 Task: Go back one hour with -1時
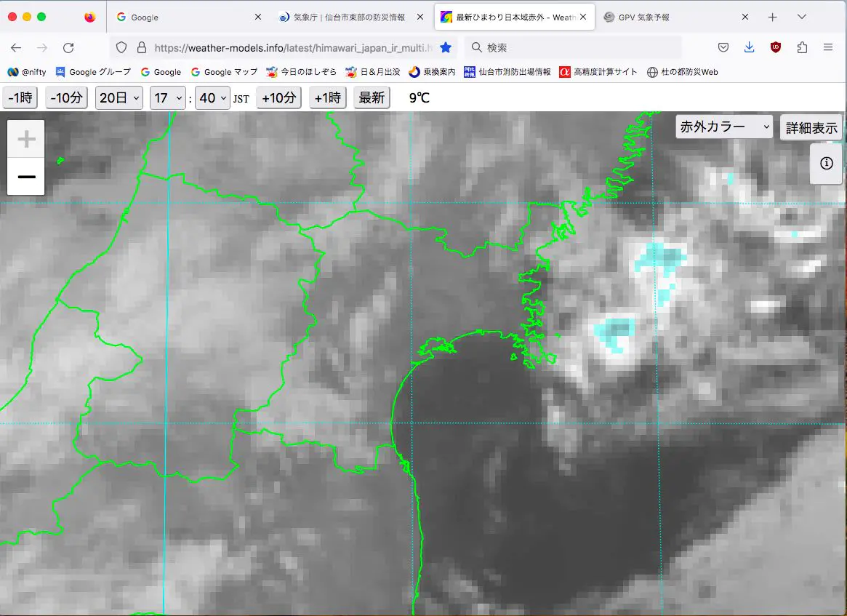[x=20, y=97]
